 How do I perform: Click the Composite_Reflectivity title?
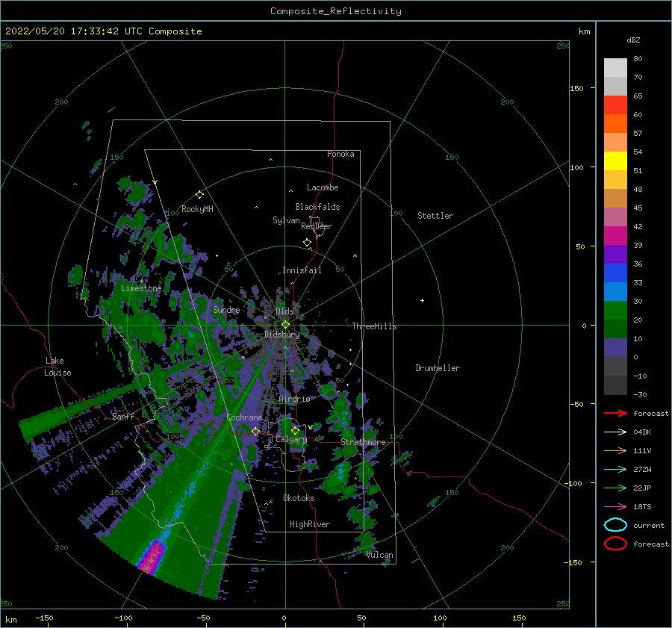click(335, 11)
